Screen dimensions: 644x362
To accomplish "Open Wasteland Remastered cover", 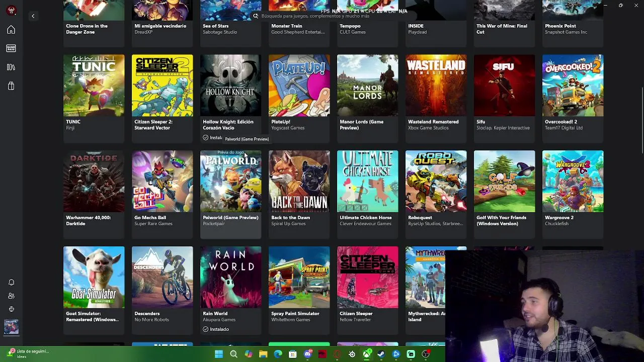I will 436,85.
